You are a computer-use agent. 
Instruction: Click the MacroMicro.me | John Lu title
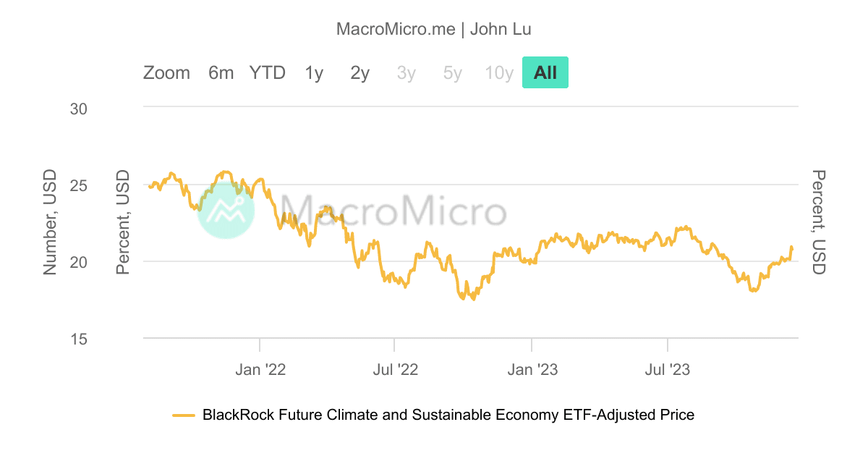[x=434, y=30]
